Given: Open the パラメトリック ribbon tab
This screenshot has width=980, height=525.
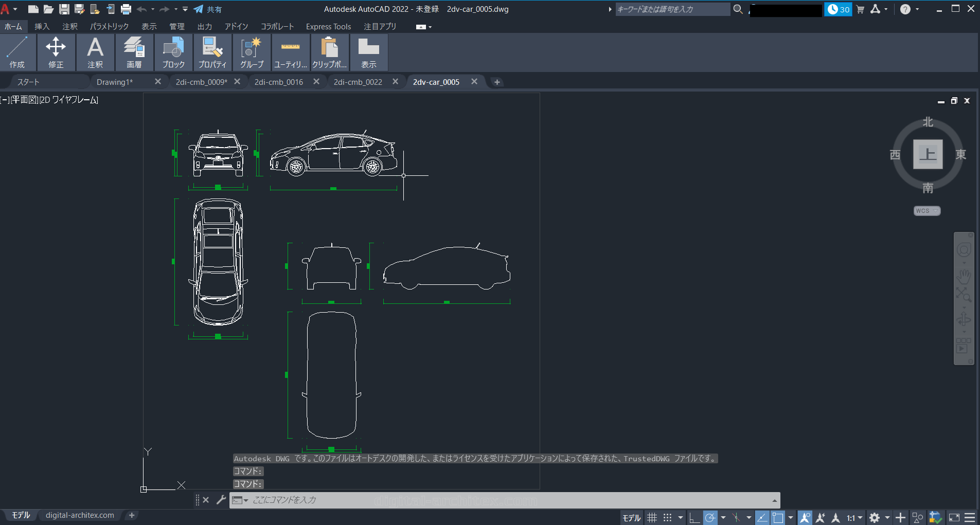Looking at the screenshot, I should pyautogui.click(x=109, y=26).
